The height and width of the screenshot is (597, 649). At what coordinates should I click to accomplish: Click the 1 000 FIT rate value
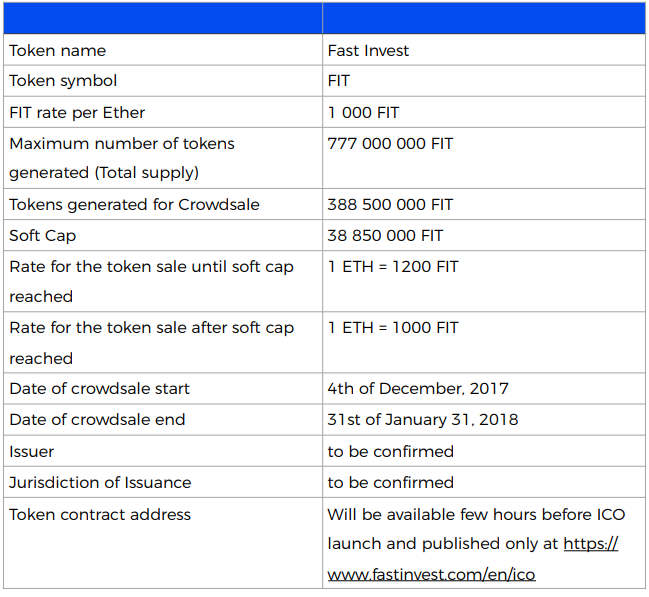[363, 113]
